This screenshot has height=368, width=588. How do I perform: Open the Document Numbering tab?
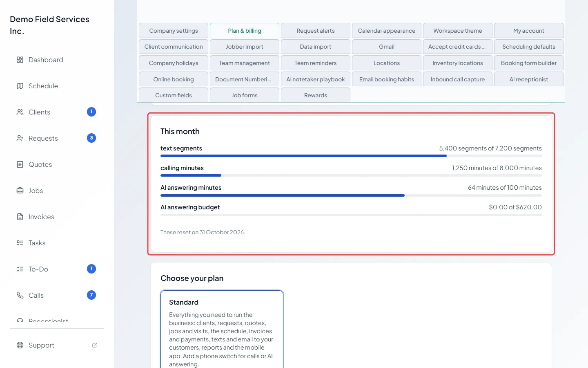pos(245,79)
